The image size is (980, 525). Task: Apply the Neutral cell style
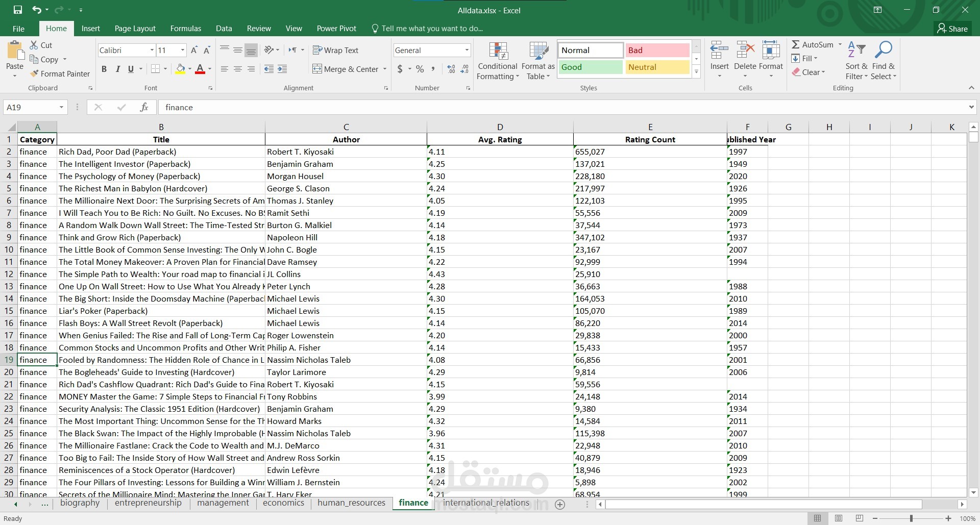(x=657, y=67)
